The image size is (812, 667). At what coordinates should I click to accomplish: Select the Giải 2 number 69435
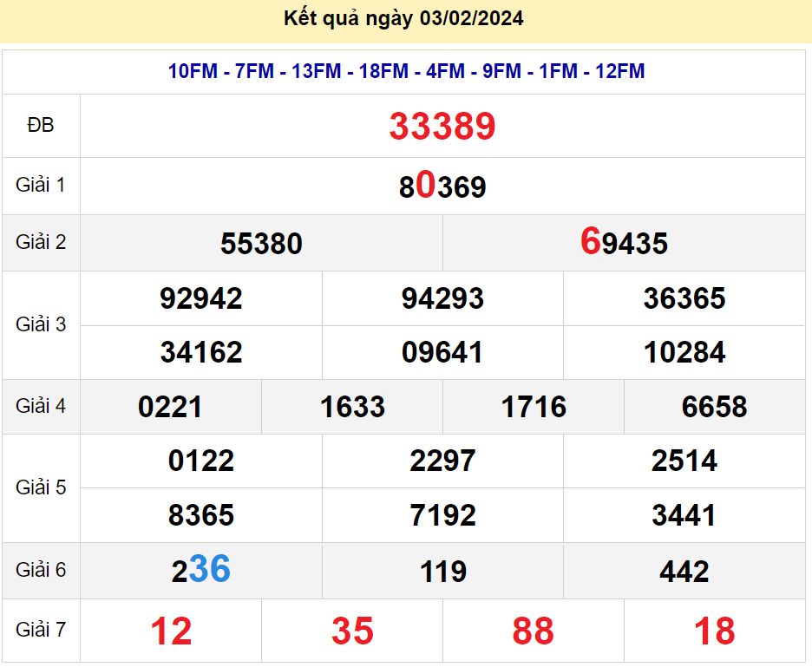pos(624,243)
